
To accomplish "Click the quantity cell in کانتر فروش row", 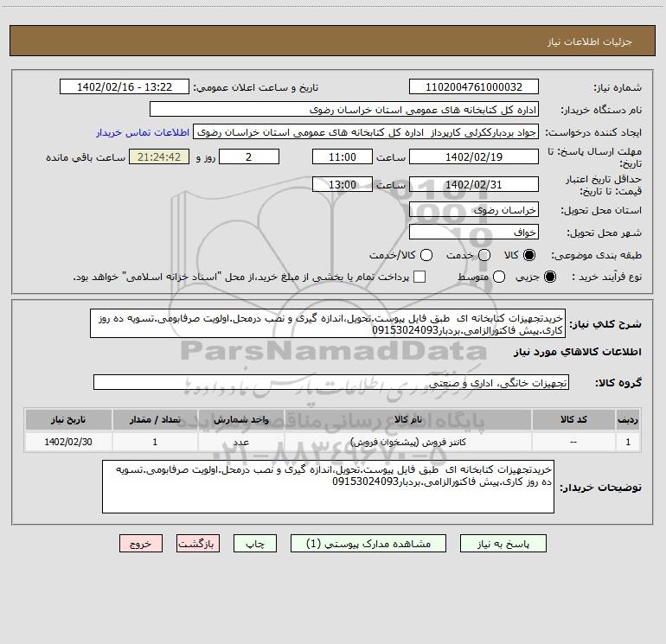I will point(155,442).
